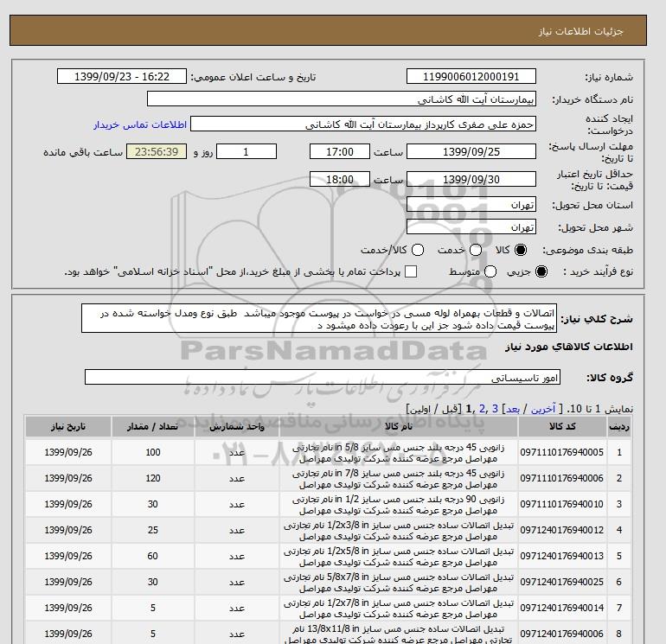Click the item name زانویی 90 درجه سایز 1/2
Image resolution: width=666 pixels, height=644 pixels.
click(399, 505)
